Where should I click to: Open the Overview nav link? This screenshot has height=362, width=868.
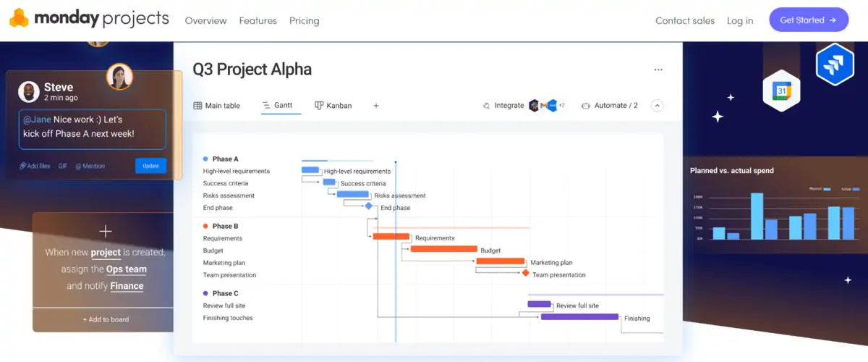click(205, 21)
